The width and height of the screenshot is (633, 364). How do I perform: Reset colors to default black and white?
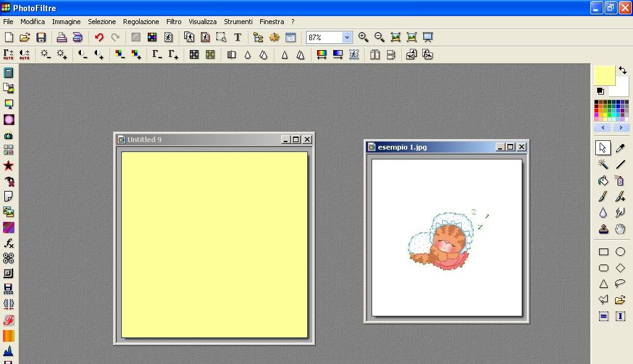click(600, 91)
